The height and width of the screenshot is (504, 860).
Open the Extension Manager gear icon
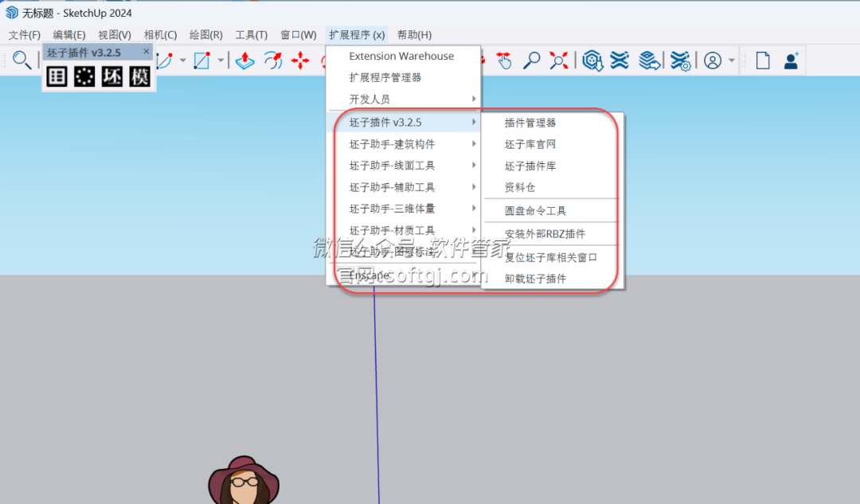tap(680, 61)
